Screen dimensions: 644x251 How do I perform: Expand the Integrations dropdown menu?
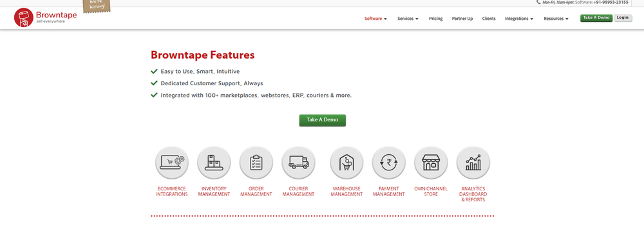[x=518, y=19]
